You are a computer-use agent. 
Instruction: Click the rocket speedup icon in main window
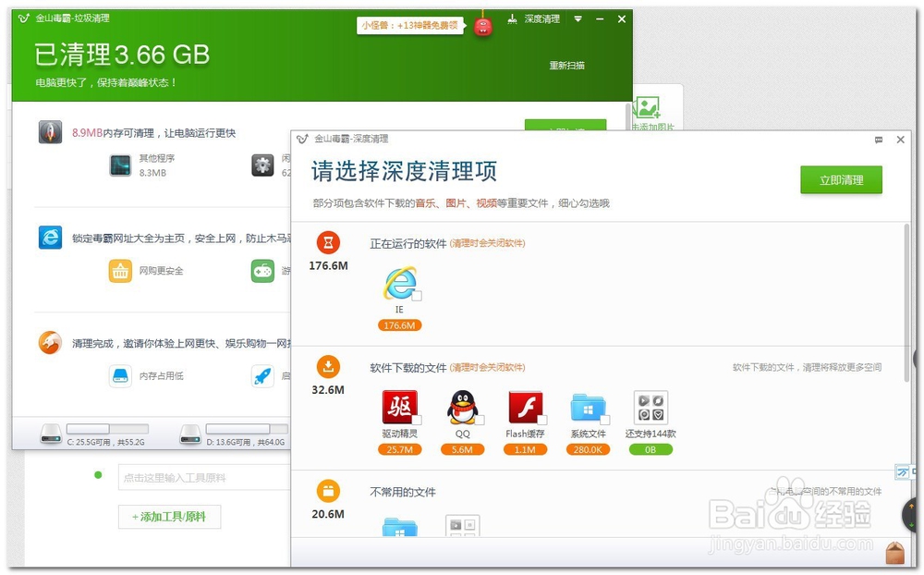pyautogui.click(x=264, y=376)
